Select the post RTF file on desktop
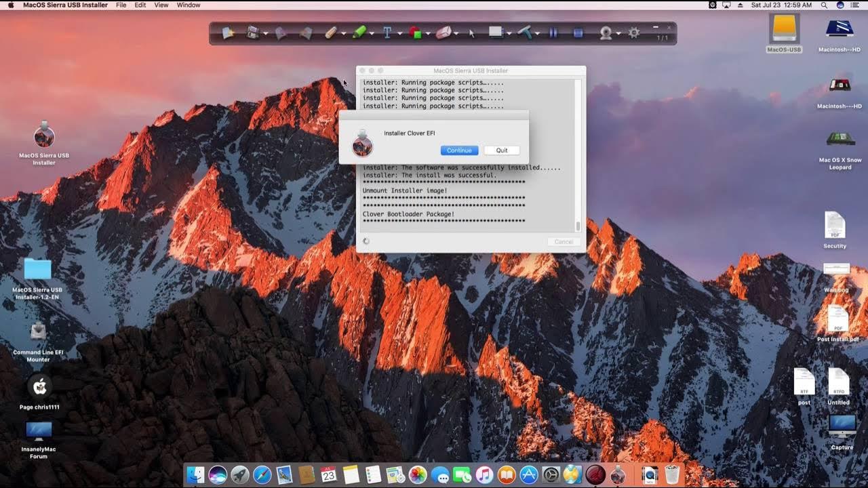 click(804, 386)
